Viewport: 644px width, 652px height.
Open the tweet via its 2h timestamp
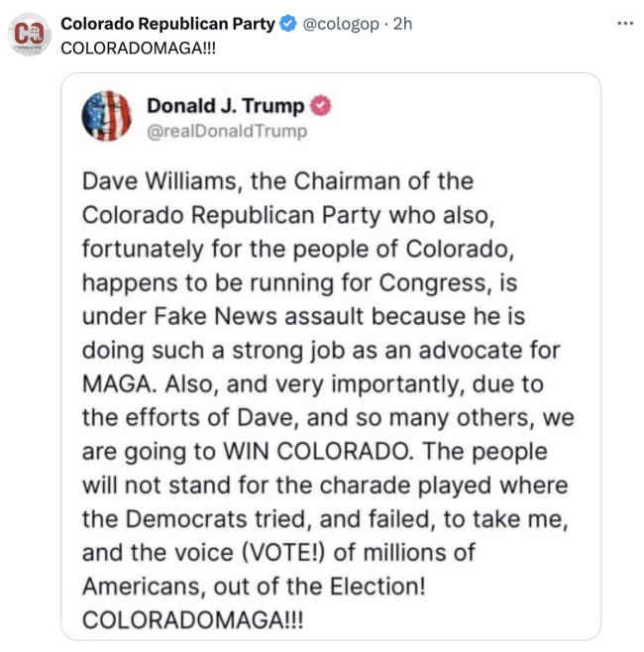pyautogui.click(x=402, y=24)
